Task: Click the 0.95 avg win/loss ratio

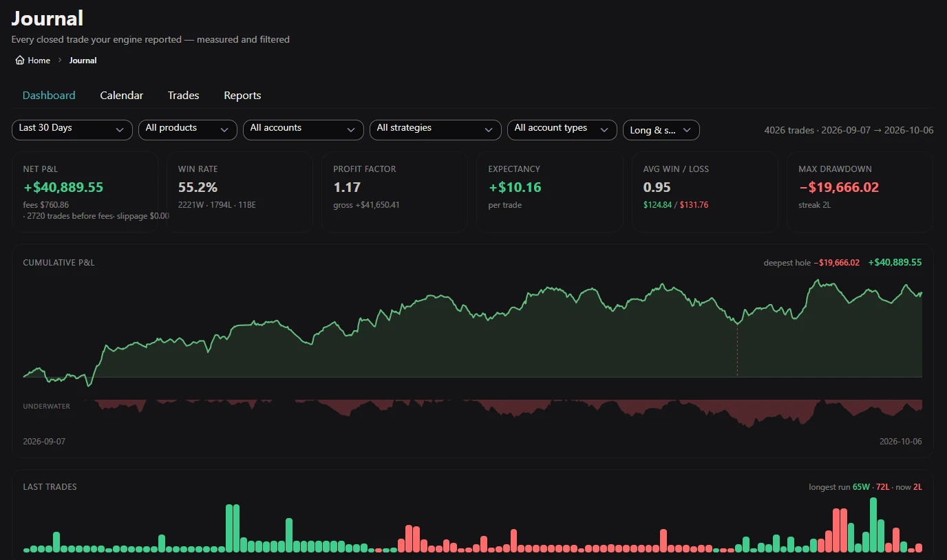Action: (x=657, y=187)
